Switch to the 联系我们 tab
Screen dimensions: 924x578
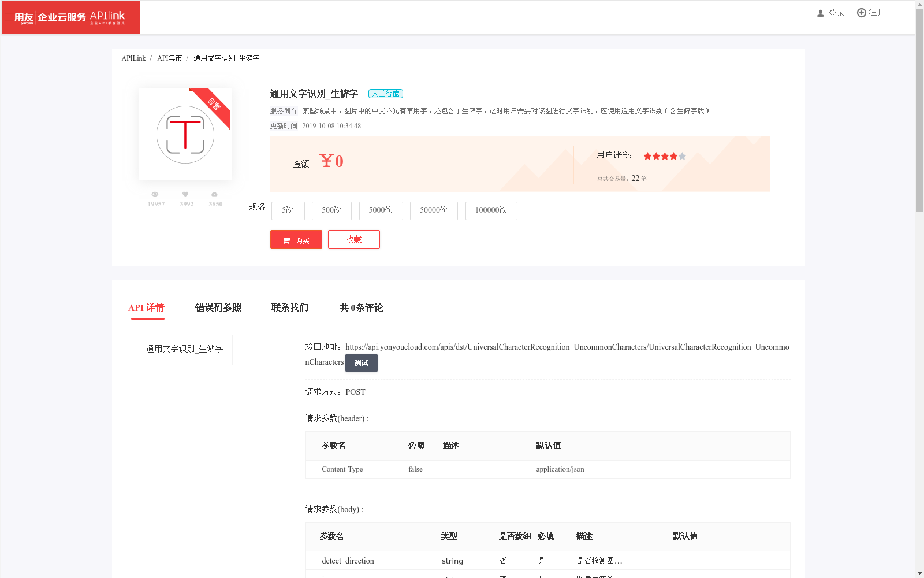(290, 307)
